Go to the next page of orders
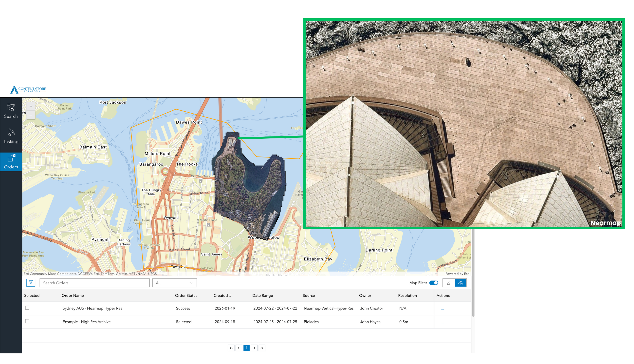Viewport: 634px width, 364px height. (x=254, y=348)
